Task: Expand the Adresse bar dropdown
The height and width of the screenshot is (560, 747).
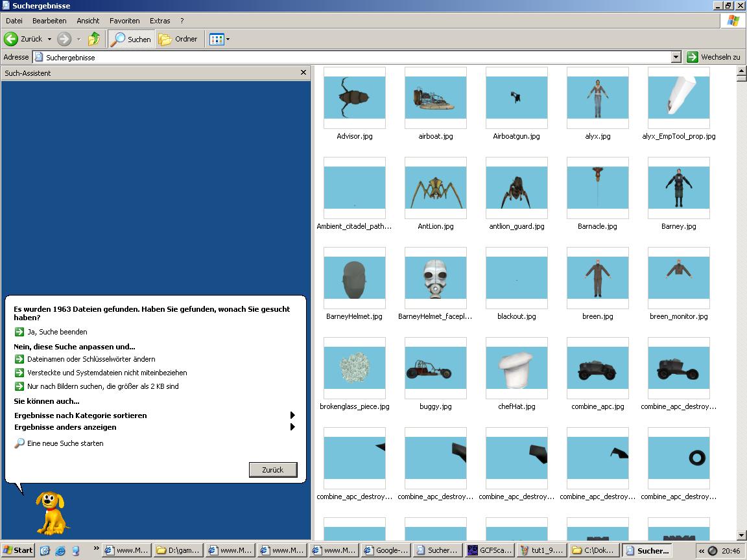Action: coord(676,57)
